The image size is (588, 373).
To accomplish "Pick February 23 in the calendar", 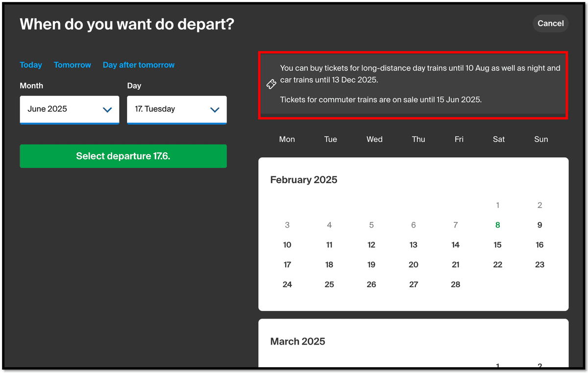I will 539,264.
